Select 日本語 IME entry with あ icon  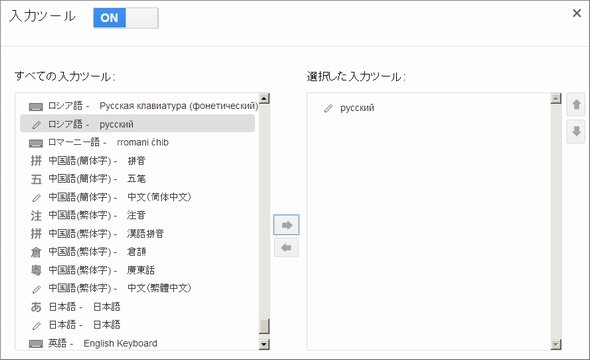click(x=137, y=307)
